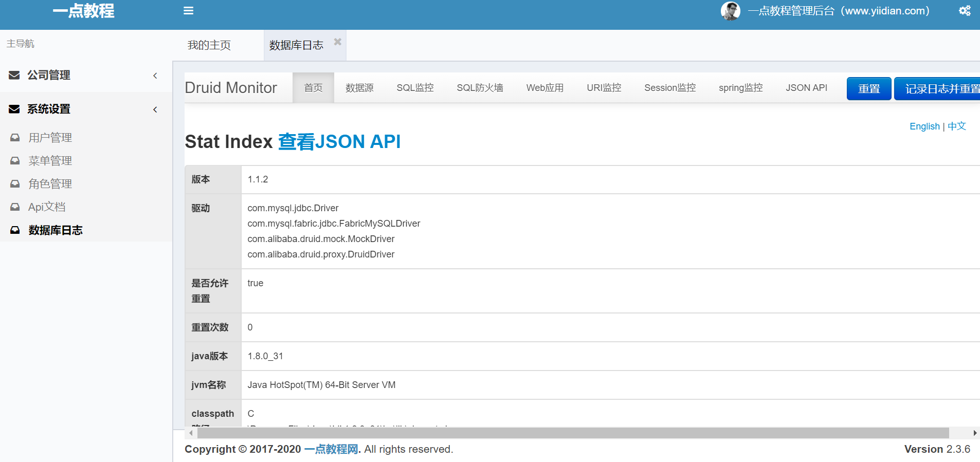Image resolution: width=980 pixels, height=462 pixels.
Task: Open the 一点教程网 footer link
Action: point(331,449)
